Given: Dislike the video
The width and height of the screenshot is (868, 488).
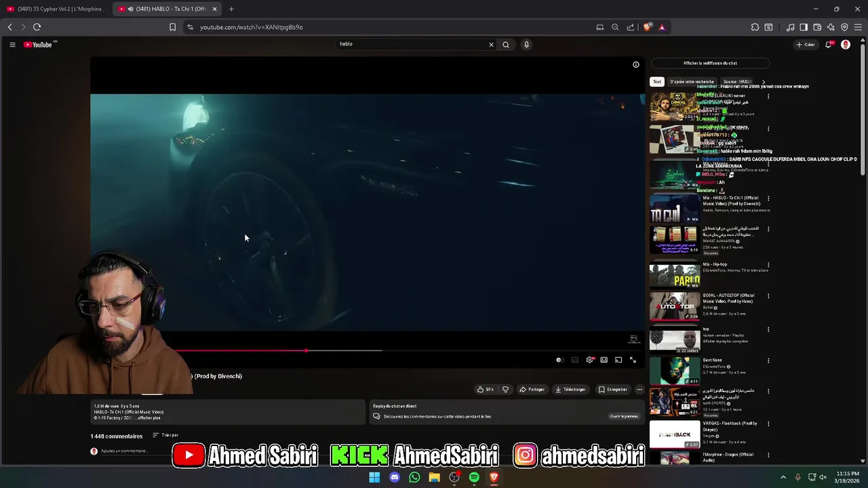Looking at the screenshot, I should [x=505, y=390].
